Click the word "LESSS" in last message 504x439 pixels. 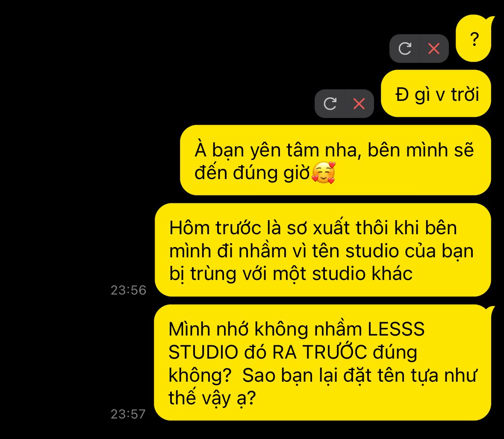[x=396, y=329]
